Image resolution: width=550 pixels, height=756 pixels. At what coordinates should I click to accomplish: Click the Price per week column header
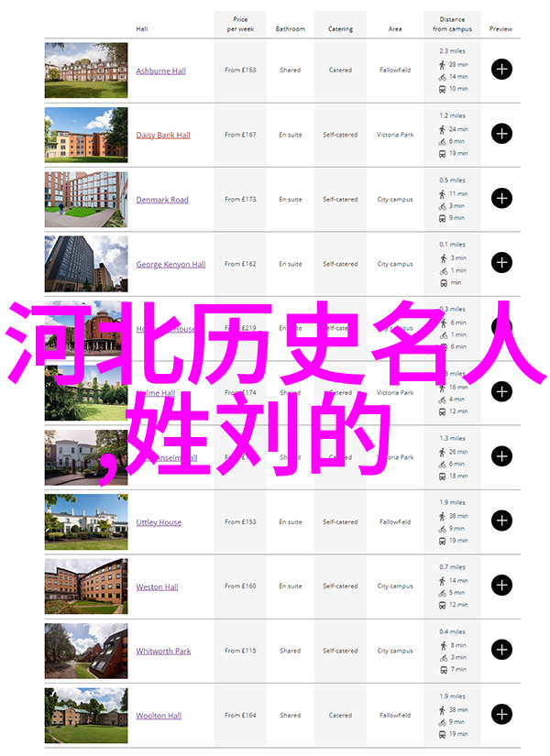(x=240, y=24)
